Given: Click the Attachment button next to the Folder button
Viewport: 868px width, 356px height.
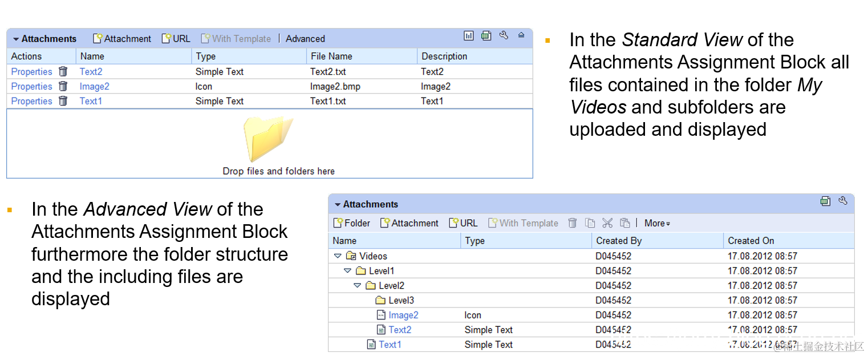Looking at the screenshot, I should (409, 223).
